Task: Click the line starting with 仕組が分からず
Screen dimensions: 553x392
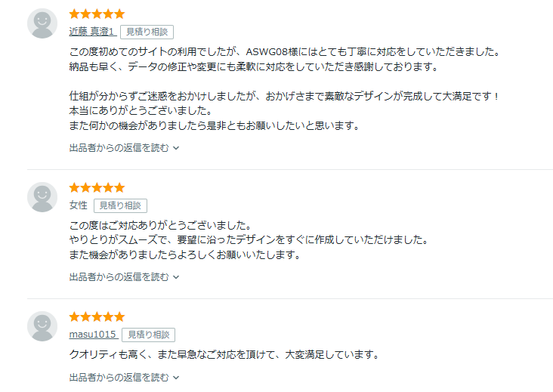Action: [285, 96]
